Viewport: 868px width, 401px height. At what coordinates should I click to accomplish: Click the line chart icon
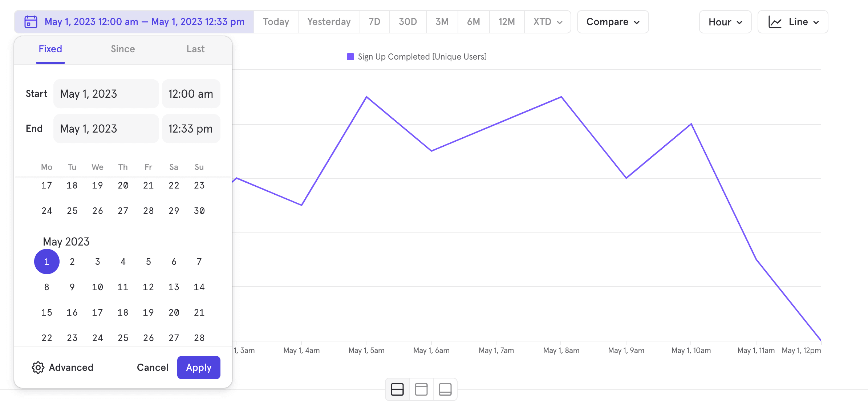point(775,22)
